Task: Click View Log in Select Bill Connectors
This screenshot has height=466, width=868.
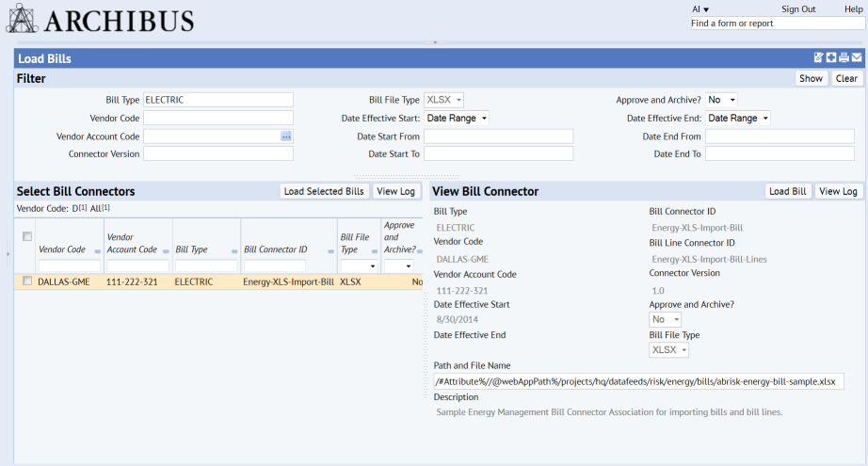Action: point(395,191)
